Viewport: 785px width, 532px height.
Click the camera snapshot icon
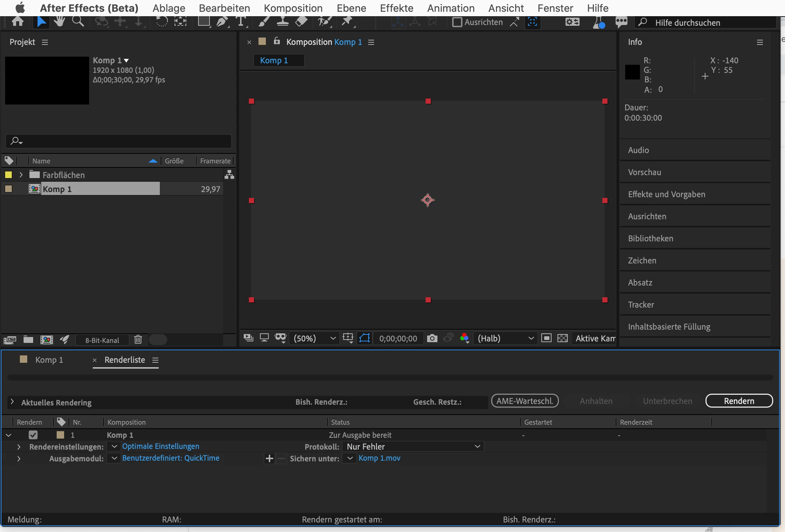click(432, 338)
